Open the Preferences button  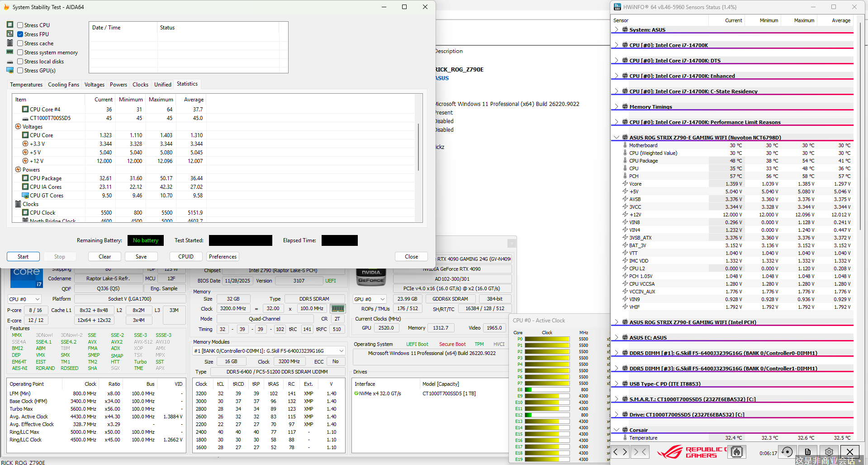223,257
